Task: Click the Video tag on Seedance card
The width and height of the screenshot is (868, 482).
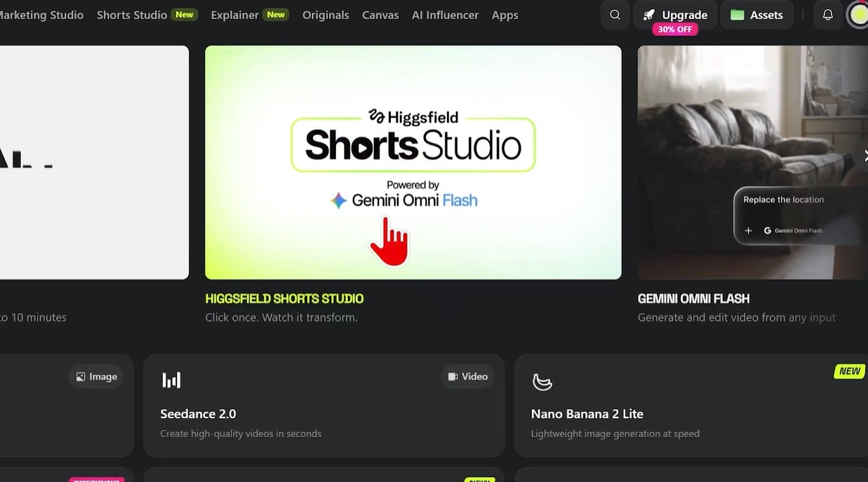Action: [x=467, y=377]
